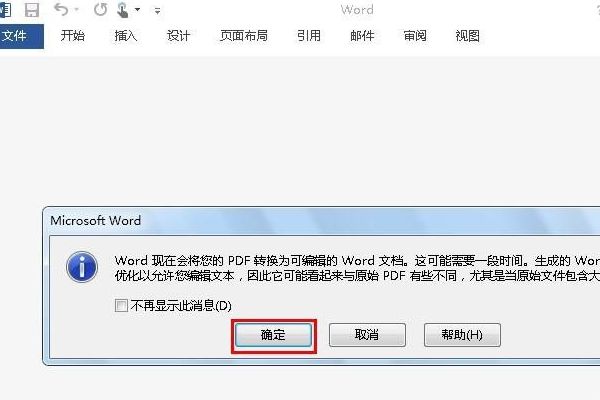Screen dimensions: 600x400
Task: Click the Save icon in quick access toolbar
Action: [x=32, y=10]
